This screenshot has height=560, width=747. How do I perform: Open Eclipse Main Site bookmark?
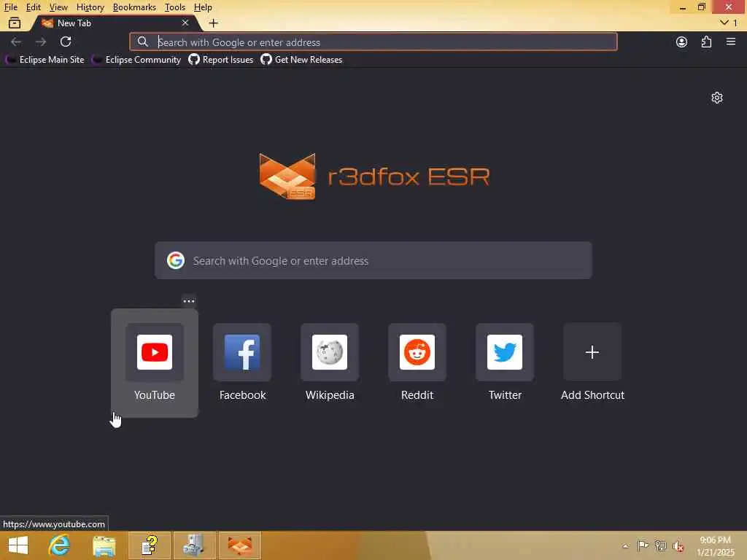45,60
